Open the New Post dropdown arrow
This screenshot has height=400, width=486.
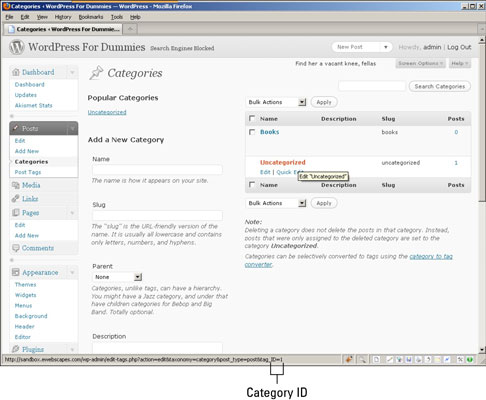tap(386, 47)
